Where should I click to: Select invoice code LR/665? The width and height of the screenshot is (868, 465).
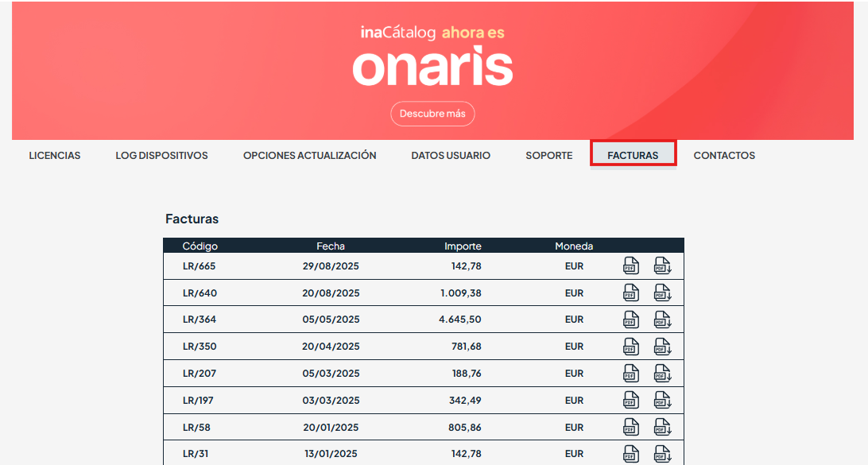point(200,265)
